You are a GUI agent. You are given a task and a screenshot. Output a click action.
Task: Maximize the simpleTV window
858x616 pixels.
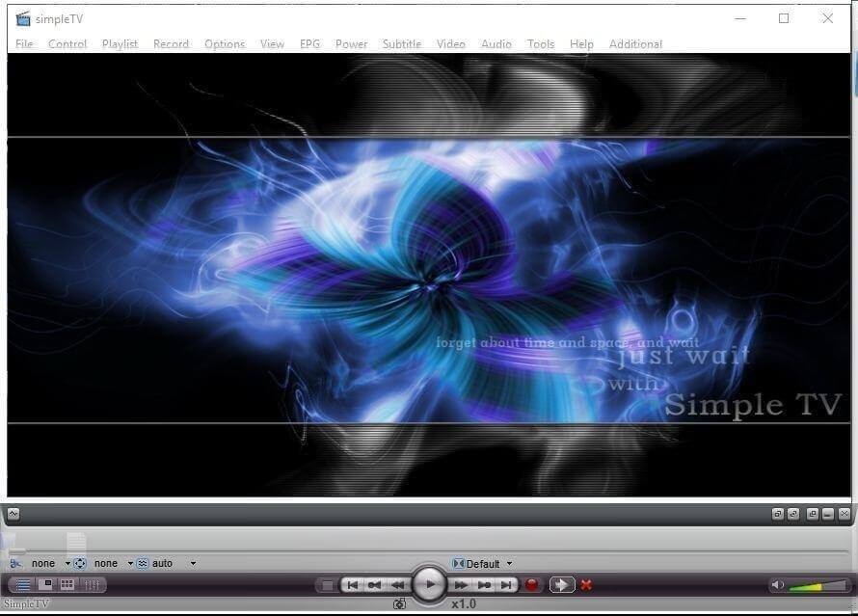click(784, 18)
